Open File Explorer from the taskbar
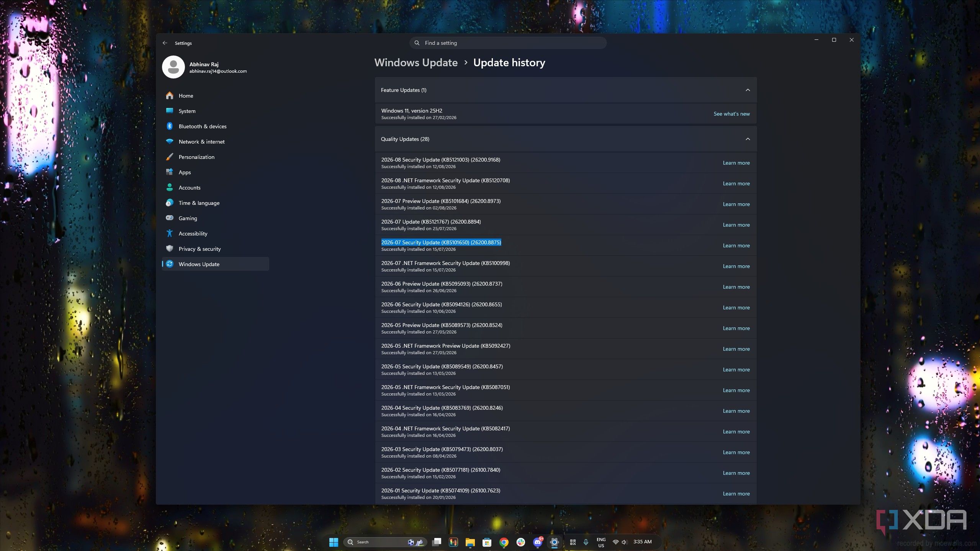This screenshot has height=551, width=980. [470, 542]
